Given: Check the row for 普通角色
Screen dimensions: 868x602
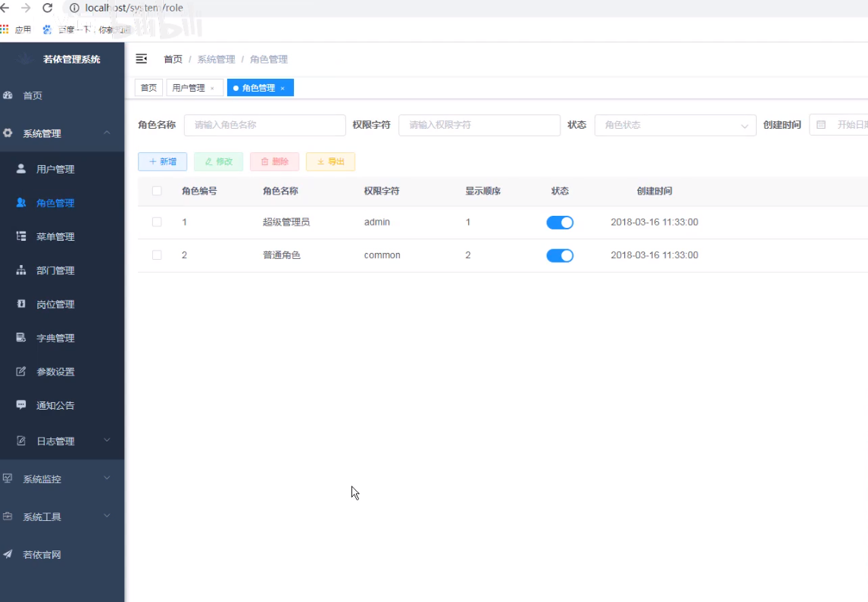Looking at the screenshot, I should [x=157, y=255].
